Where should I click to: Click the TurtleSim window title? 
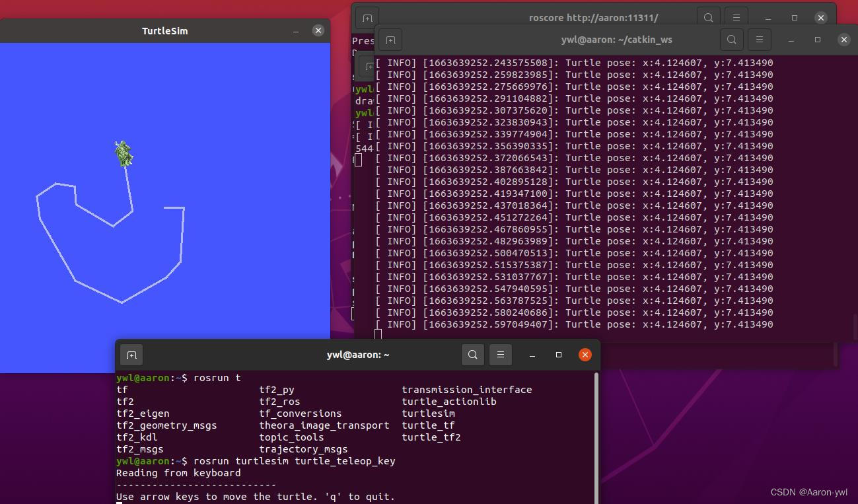(165, 31)
